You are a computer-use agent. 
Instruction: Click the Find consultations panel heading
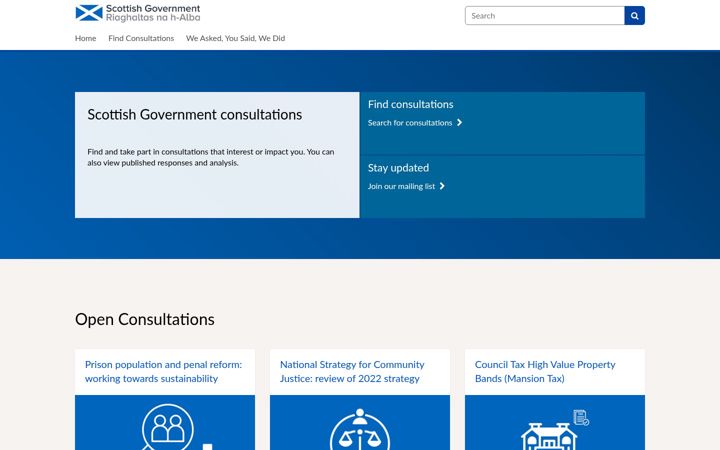[x=411, y=104]
